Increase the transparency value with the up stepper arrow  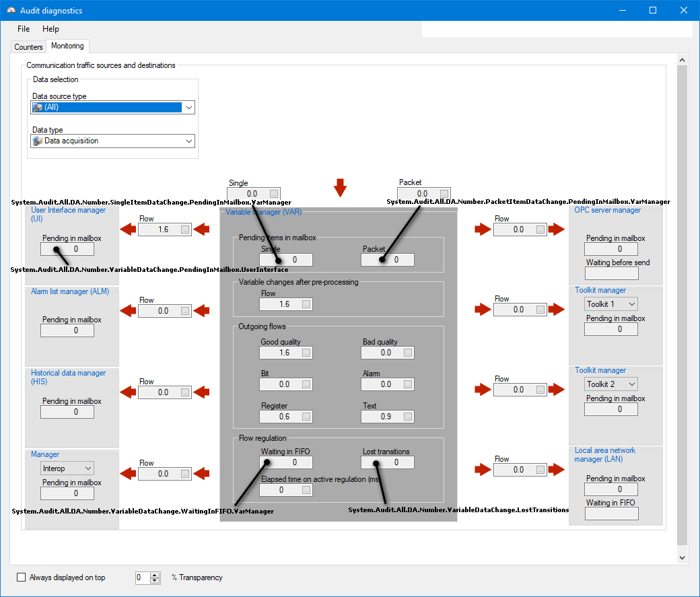[x=154, y=574]
